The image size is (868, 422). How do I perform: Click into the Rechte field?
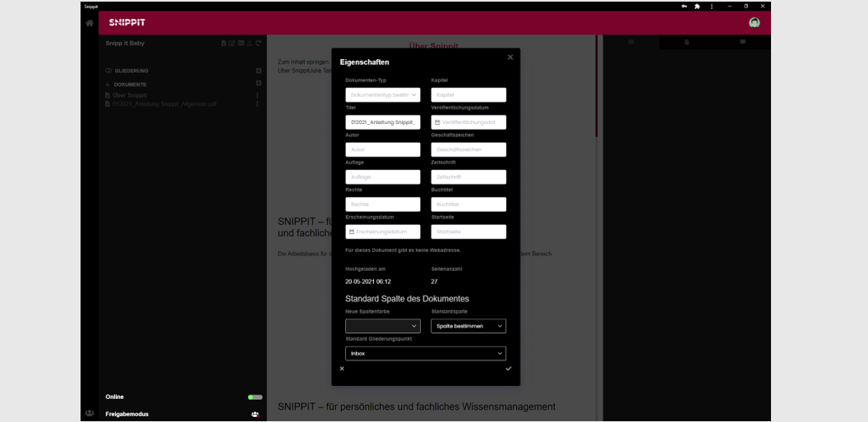[382, 204]
